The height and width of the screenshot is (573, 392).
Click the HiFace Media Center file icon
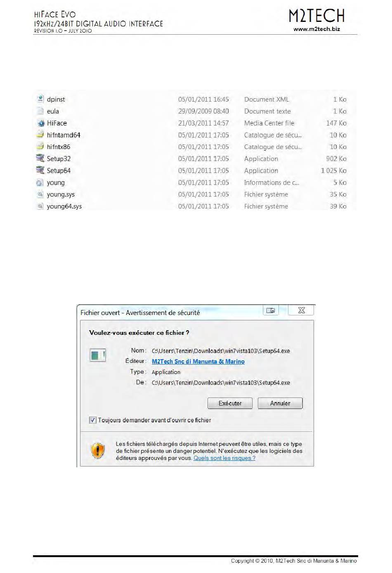pos(40,123)
